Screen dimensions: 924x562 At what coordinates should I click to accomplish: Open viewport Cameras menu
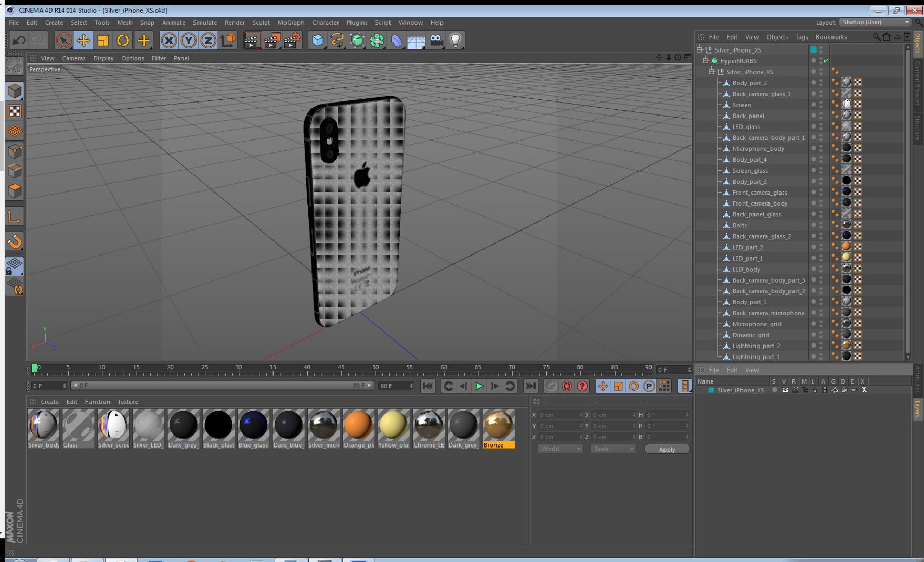[74, 58]
